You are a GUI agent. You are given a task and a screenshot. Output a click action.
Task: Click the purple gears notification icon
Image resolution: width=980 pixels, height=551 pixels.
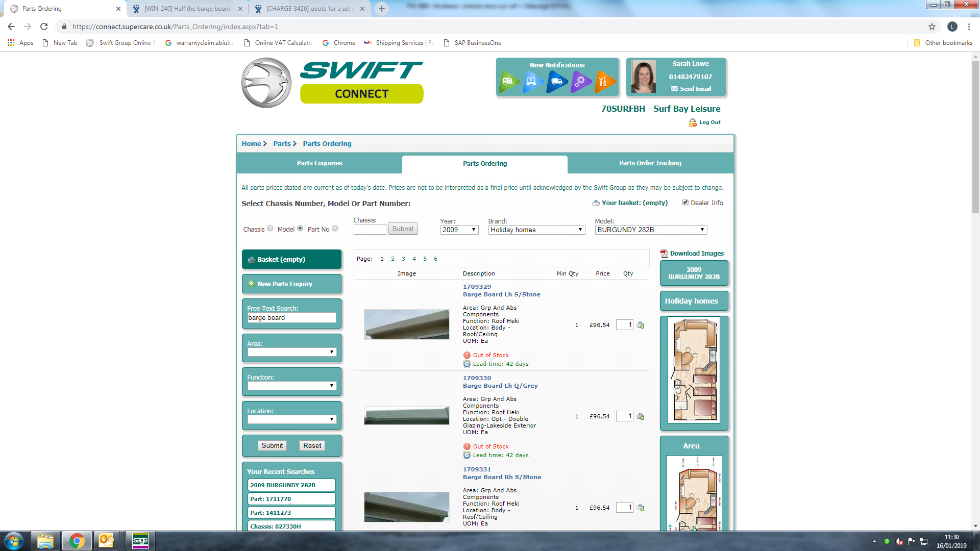(x=580, y=81)
